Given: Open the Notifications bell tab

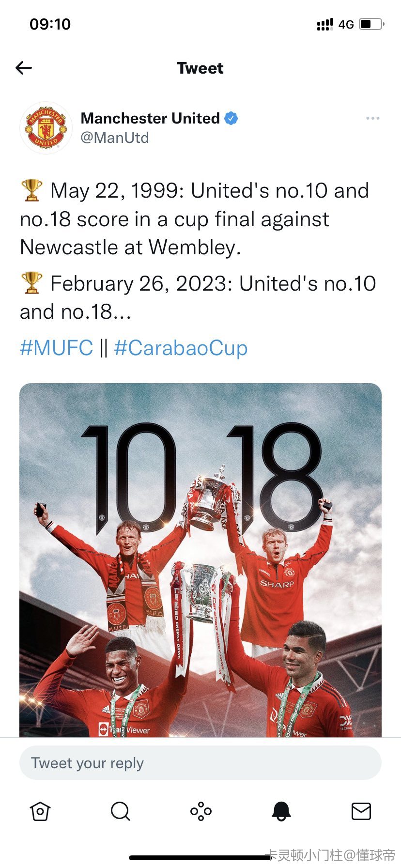Looking at the screenshot, I should (x=281, y=811).
